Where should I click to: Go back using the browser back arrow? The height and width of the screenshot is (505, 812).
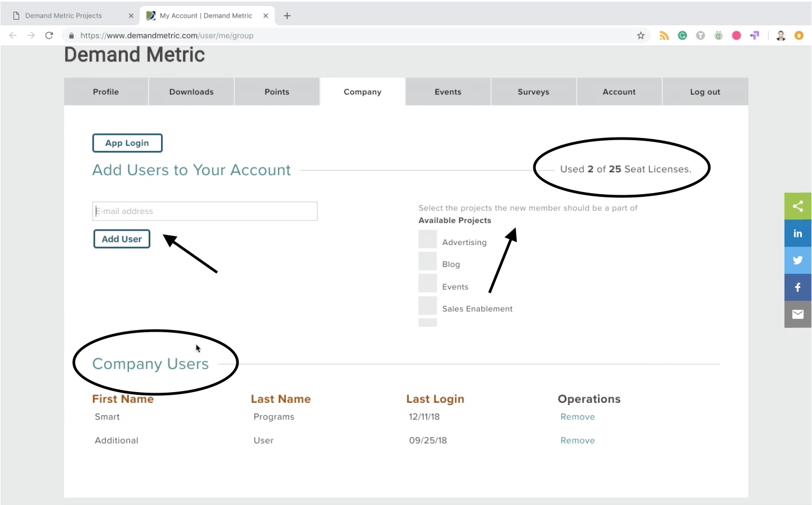coord(13,35)
